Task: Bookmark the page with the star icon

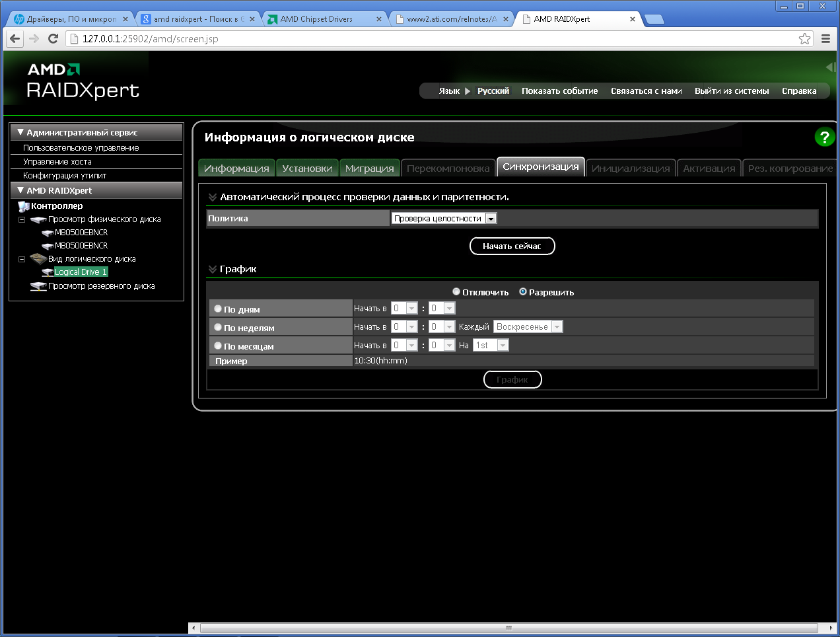Action: point(804,39)
